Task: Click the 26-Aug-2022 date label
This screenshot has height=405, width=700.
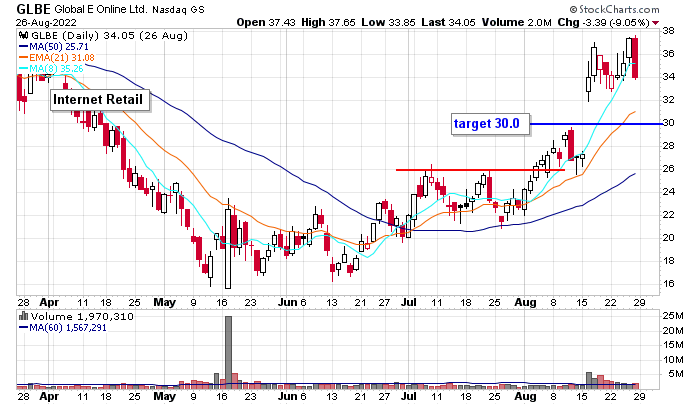Action: pos(46,22)
